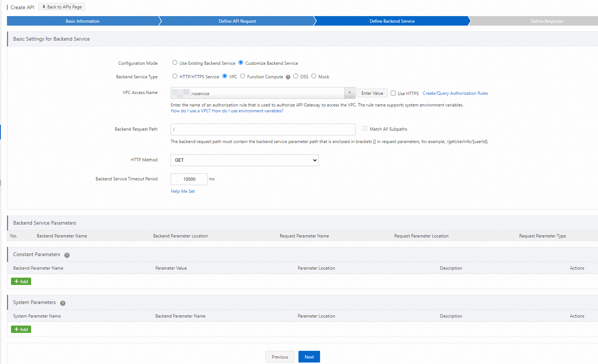
Task: Enable the Use HTTPS checkbox
Action: [393, 93]
